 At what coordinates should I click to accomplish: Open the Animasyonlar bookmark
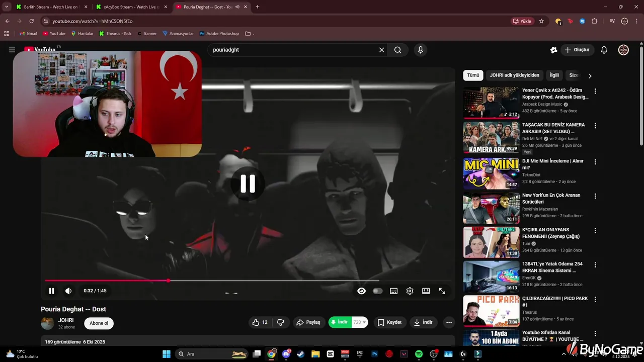[178, 34]
